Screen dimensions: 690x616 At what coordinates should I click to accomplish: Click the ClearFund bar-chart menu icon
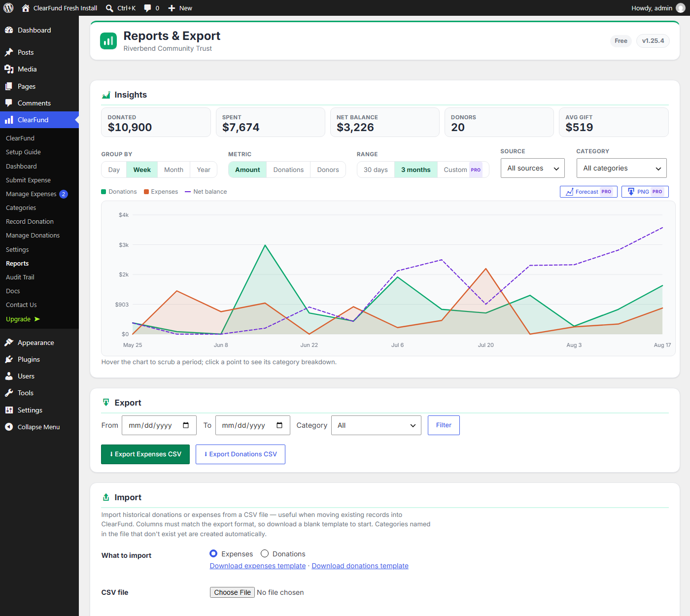click(x=9, y=120)
